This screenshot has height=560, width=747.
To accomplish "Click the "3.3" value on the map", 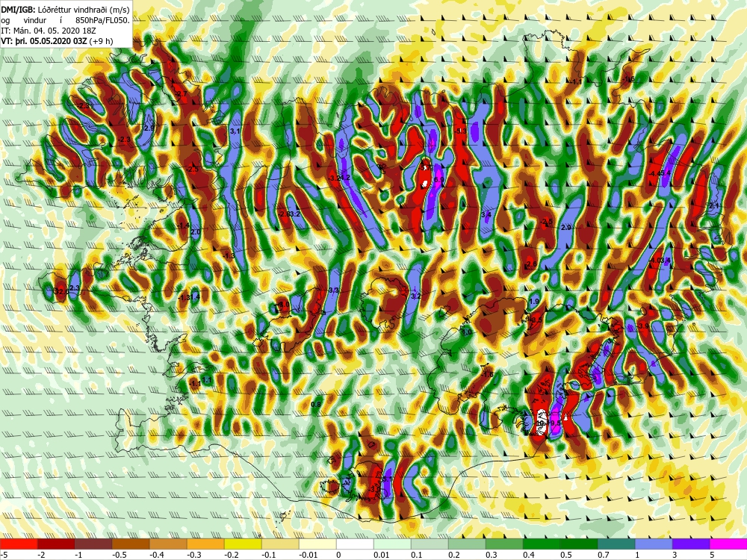I will point(333,290).
